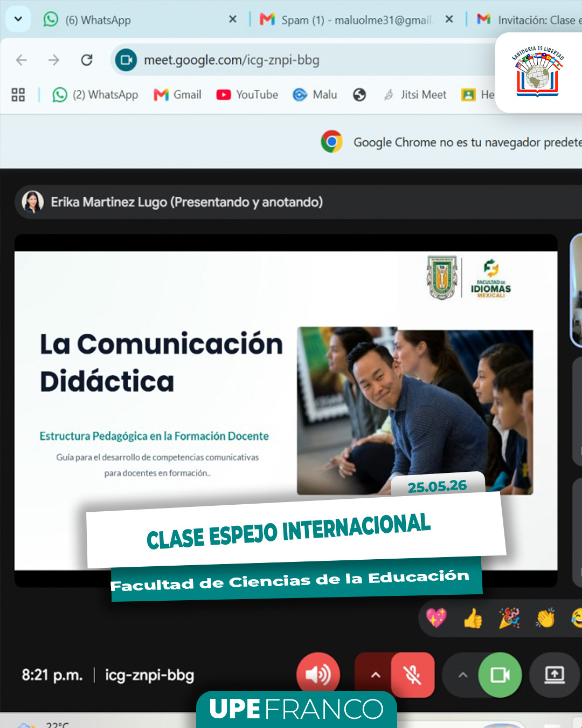Screen dimensions: 582x728
Task: Open the Jitsi Meet bookmark
Action: click(x=415, y=95)
